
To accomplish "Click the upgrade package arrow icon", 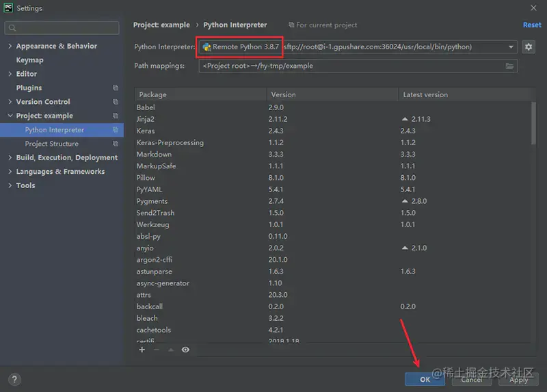I will (x=170, y=350).
